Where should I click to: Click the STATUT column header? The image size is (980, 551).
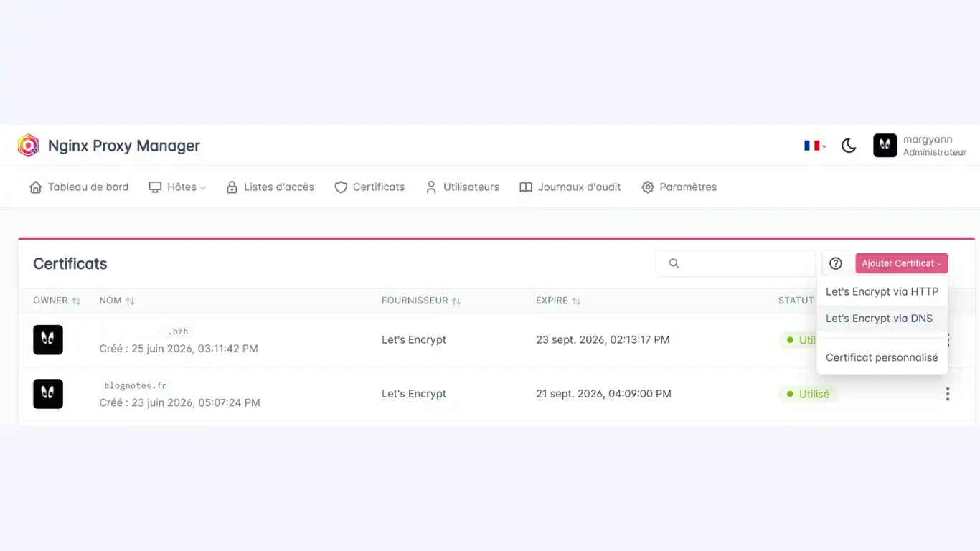pos(796,301)
